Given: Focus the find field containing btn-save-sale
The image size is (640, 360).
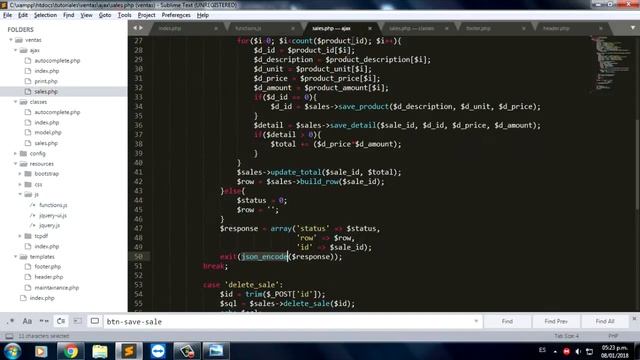Looking at the screenshot, I should 292,322.
